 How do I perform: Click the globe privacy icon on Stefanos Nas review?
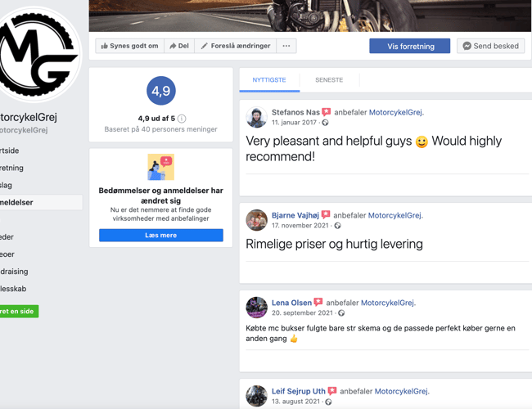[325, 123]
